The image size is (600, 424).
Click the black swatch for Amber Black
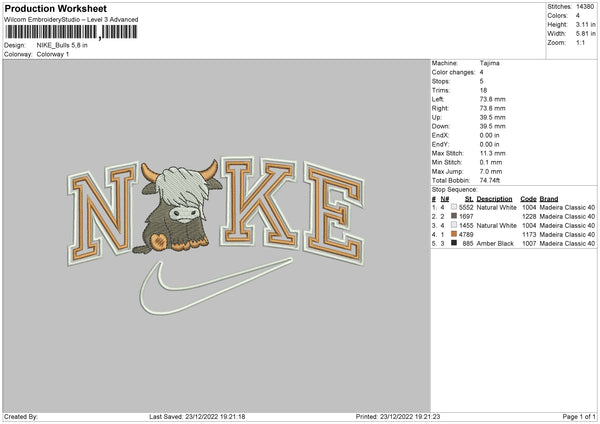click(454, 243)
